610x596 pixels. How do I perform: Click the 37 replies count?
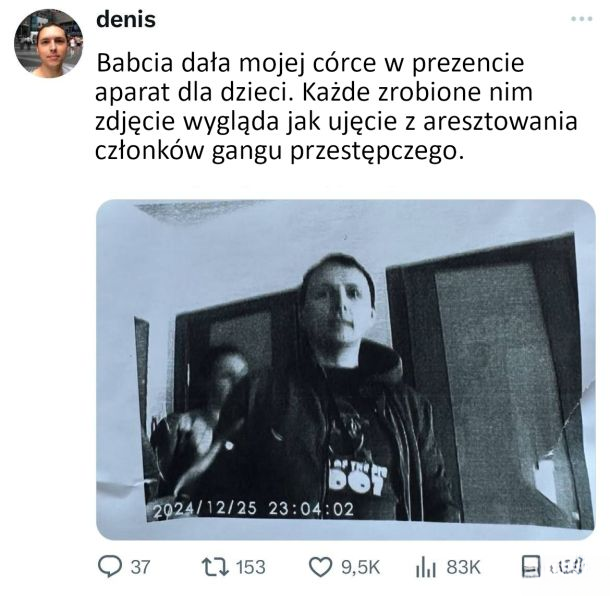[140, 567]
